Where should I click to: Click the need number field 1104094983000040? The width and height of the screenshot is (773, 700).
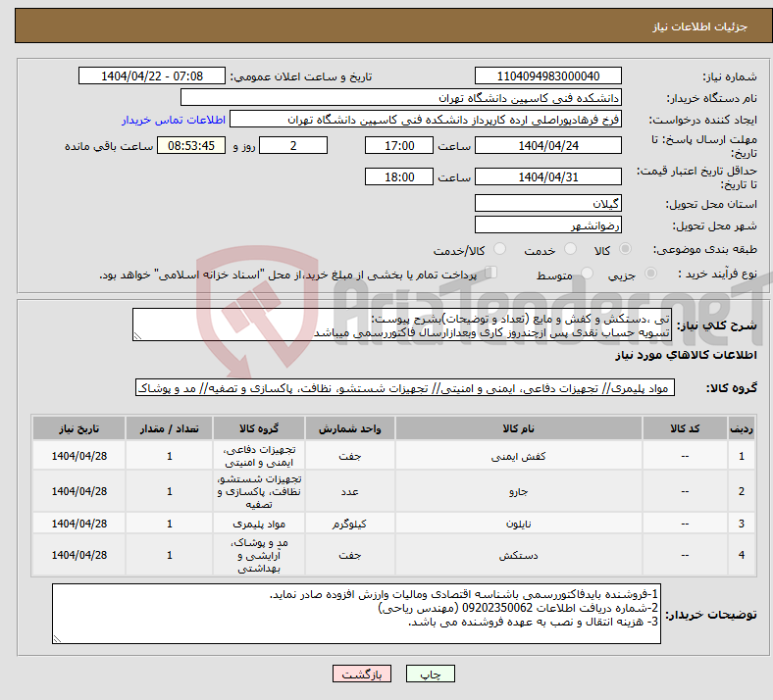coord(547,76)
